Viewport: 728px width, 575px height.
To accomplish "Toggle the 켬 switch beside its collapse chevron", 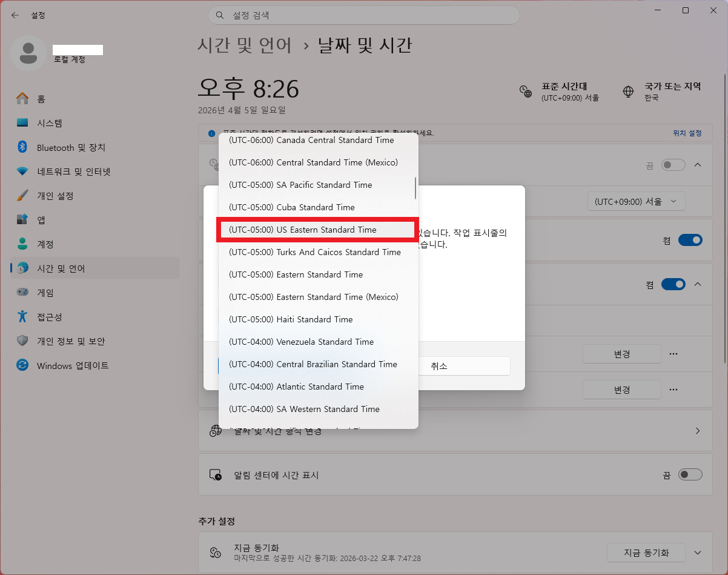I will [673, 284].
